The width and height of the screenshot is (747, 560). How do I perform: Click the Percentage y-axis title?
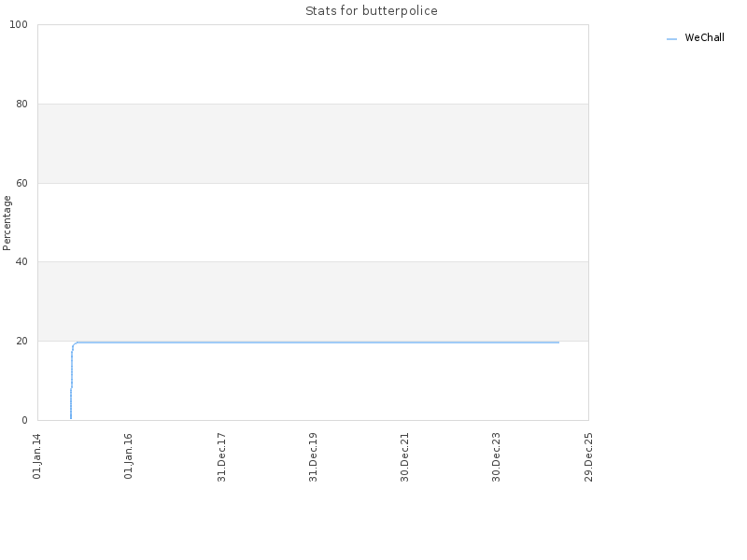(7, 223)
